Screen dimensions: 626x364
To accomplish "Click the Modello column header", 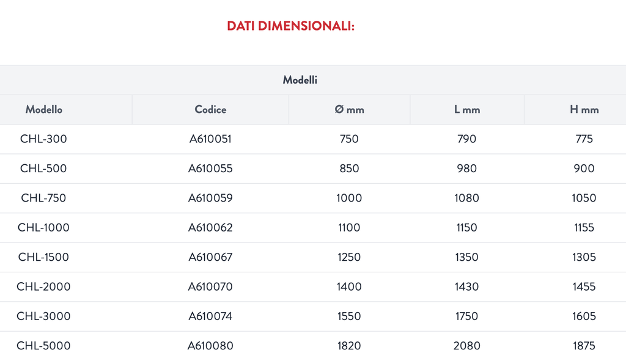I will (x=44, y=109).
